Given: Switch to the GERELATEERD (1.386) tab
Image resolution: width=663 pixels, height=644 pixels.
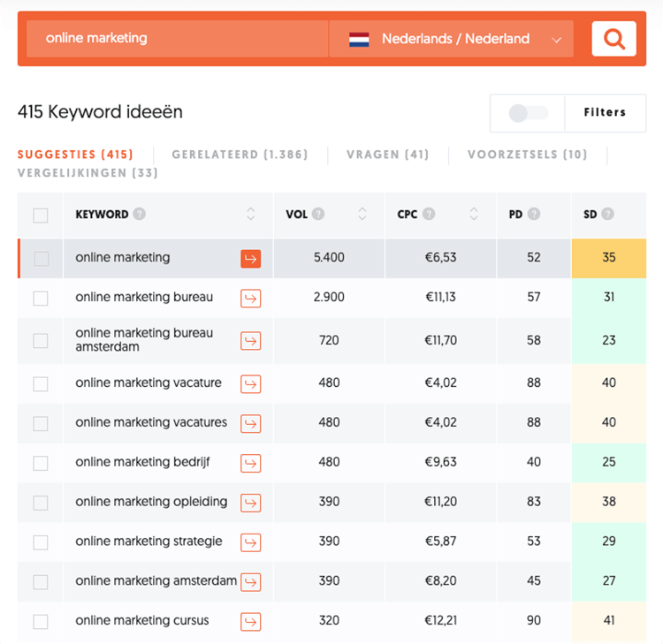Looking at the screenshot, I should (240, 155).
